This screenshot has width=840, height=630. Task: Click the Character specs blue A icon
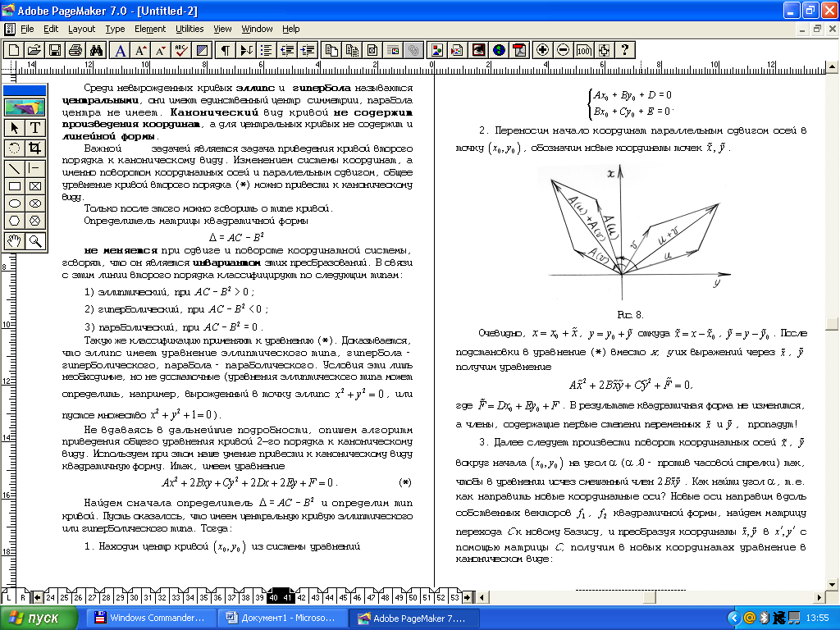click(x=121, y=50)
